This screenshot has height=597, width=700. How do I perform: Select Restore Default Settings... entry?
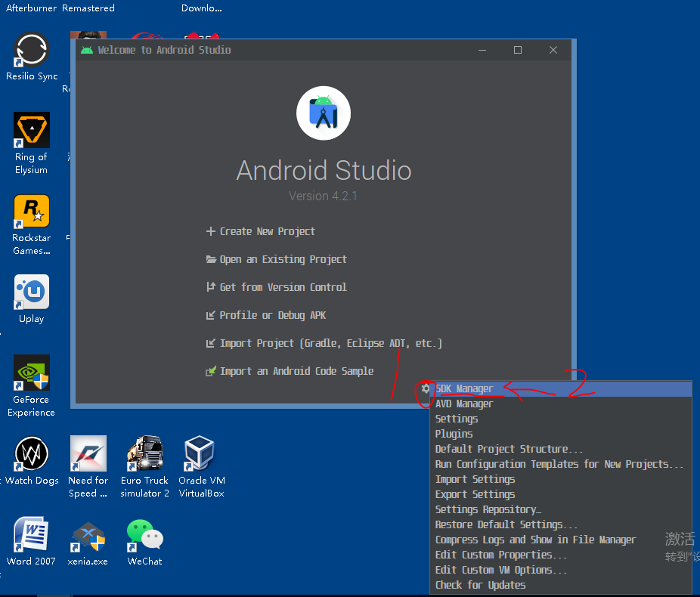(x=561, y=525)
